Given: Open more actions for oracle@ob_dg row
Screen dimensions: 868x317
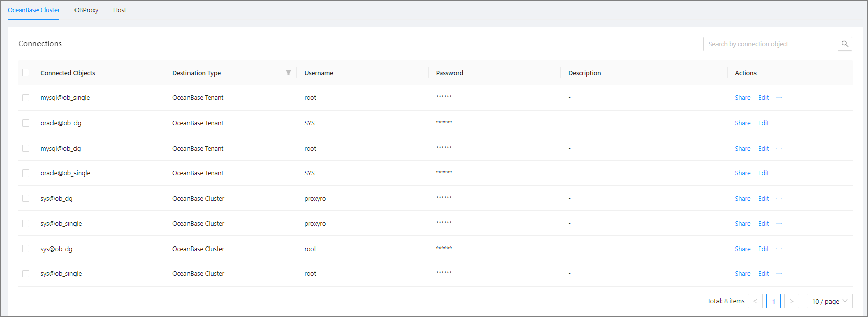Looking at the screenshot, I should click(x=779, y=123).
